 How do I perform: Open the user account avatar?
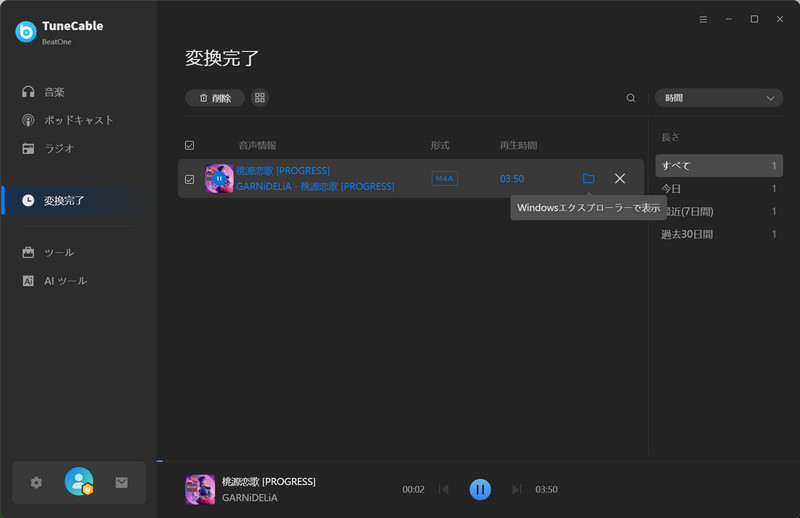pyautogui.click(x=79, y=481)
